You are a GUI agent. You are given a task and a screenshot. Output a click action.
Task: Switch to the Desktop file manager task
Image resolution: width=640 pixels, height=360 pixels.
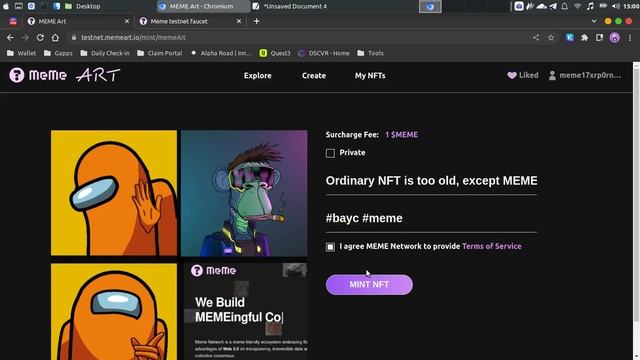82,6
